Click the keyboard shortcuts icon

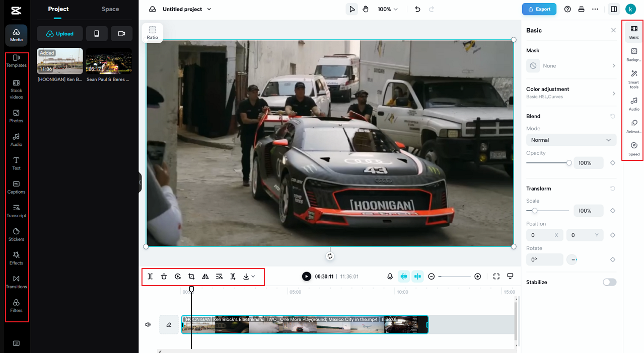coord(16,343)
